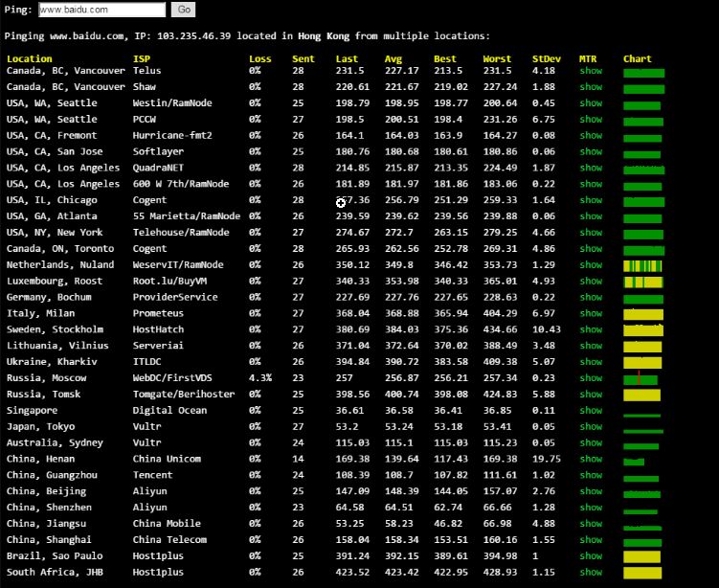Click show for Fremont Hurricane-fmt2 row
The image size is (719, 588).
(591, 135)
